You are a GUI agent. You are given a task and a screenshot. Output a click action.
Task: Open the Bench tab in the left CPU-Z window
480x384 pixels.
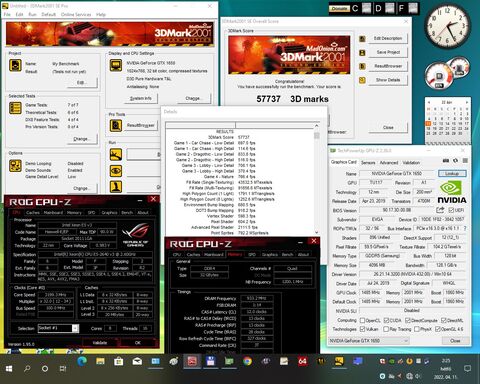pyautogui.click(x=128, y=212)
